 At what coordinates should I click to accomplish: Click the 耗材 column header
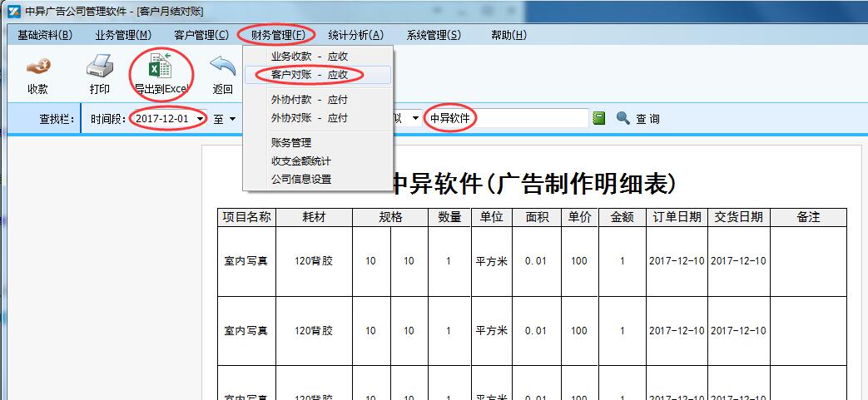(314, 217)
